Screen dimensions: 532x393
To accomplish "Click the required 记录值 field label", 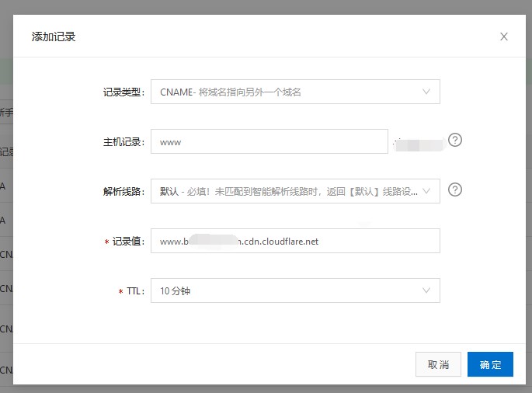I will [127, 242].
